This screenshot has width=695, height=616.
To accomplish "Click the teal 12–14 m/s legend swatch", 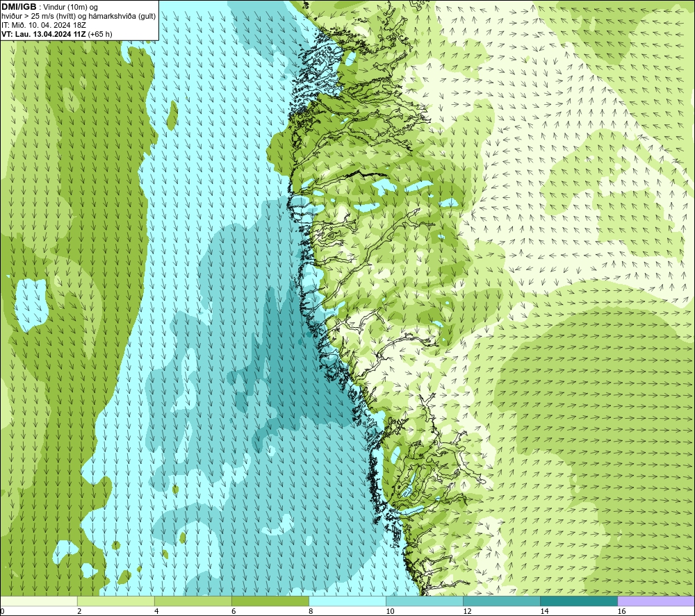I will click(x=502, y=601).
